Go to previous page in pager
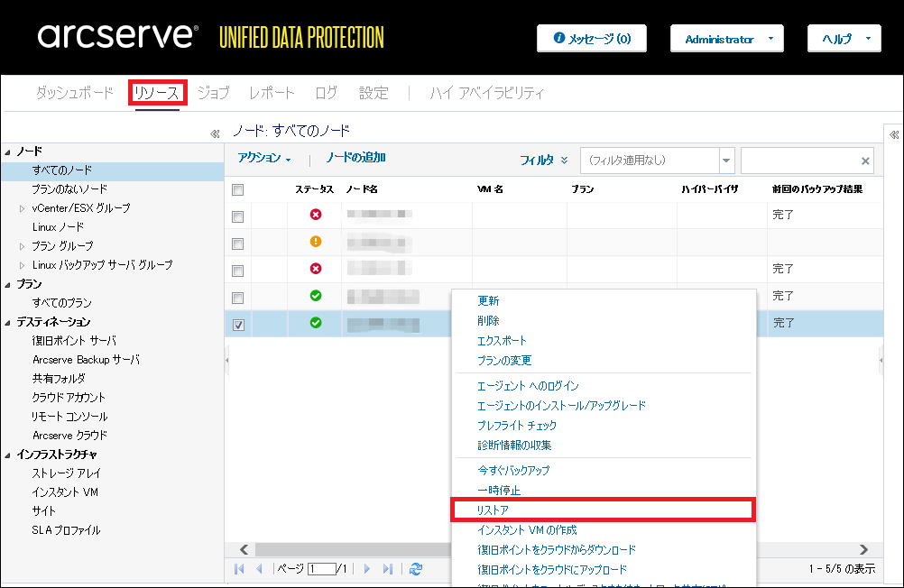The height and width of the screenshot is (588, 904). [x=260, y=569]
